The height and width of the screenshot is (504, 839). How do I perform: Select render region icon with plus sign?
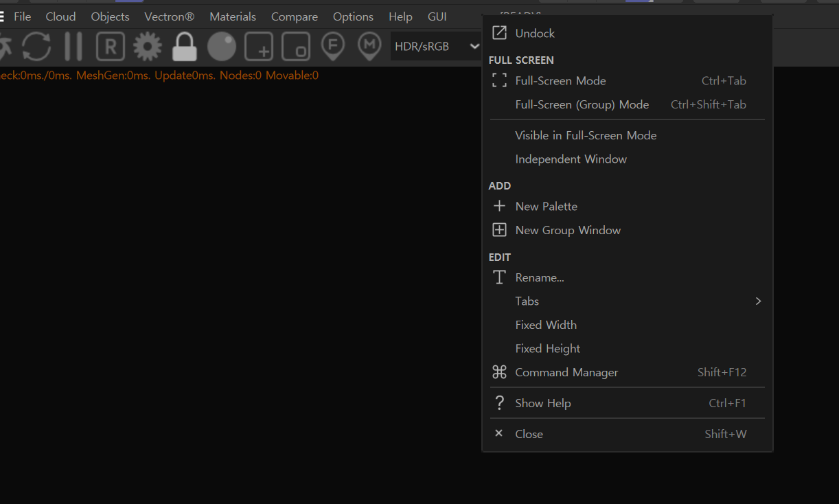coord(259,47)
